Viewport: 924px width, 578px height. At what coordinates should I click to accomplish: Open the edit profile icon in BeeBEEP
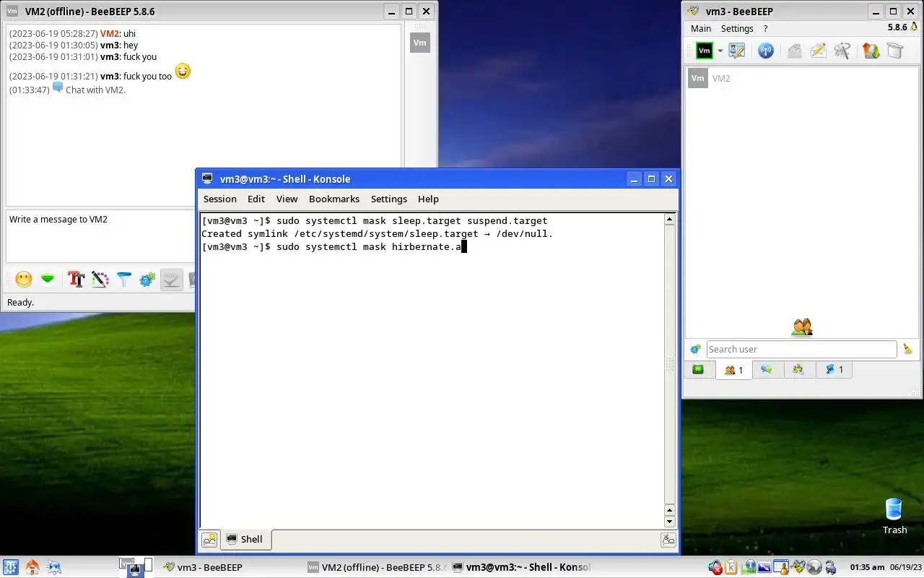click(x=737, y=51)
